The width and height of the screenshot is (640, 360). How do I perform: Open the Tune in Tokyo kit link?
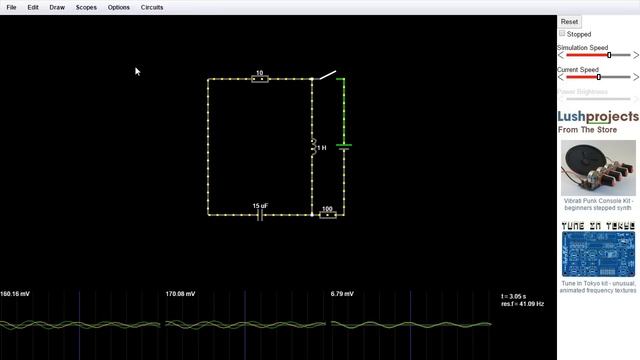[598, 287]
